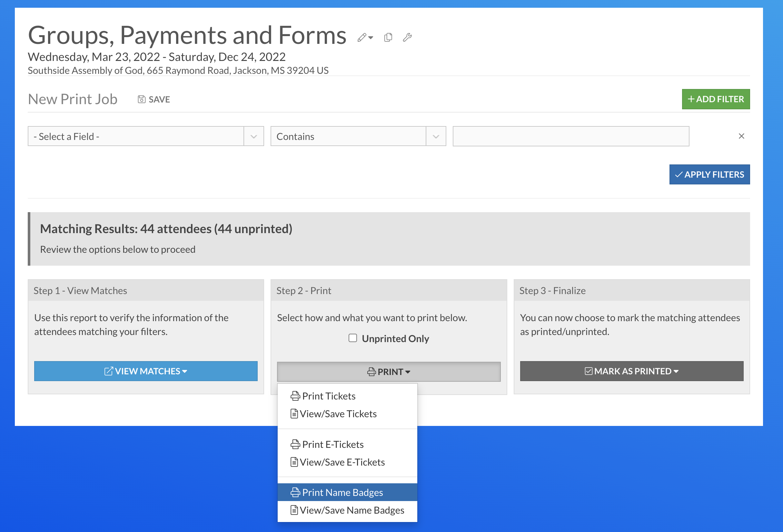This screenshot has height=532, width=783.
Task: Click printer icon beside Print E-Tickets
Action: (295, 444)
